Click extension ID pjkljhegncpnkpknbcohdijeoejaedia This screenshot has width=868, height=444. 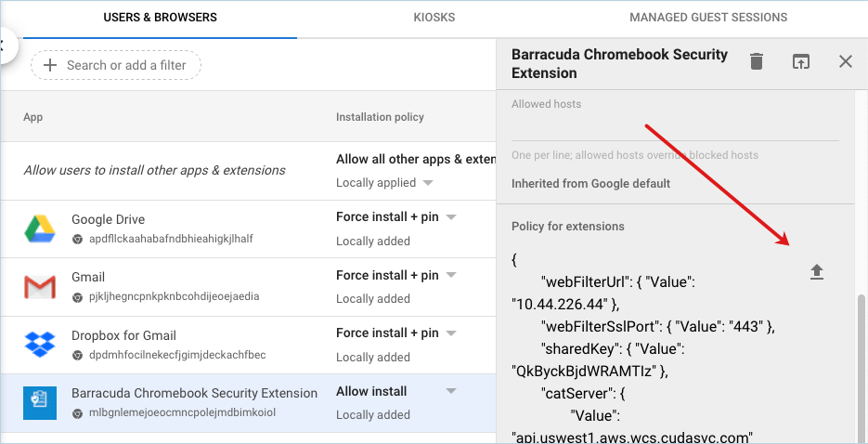click(x=174, y=296)
